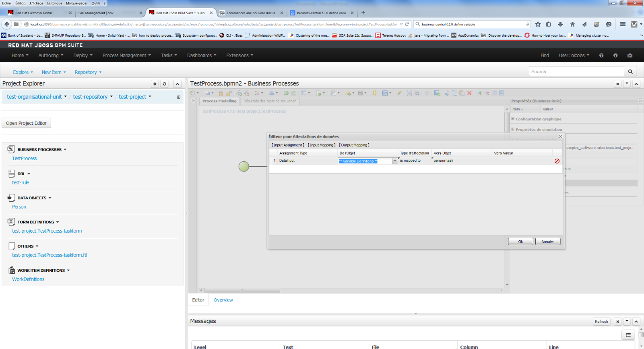
Task: Open the Person data object link
Action: tap(19, 207)
